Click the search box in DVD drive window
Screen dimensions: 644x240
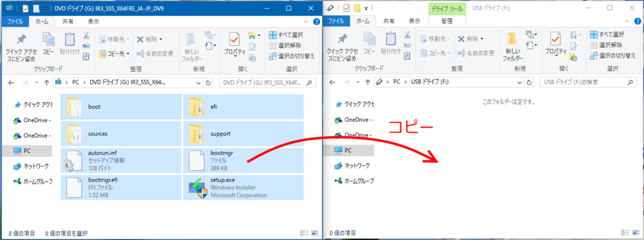268,82
